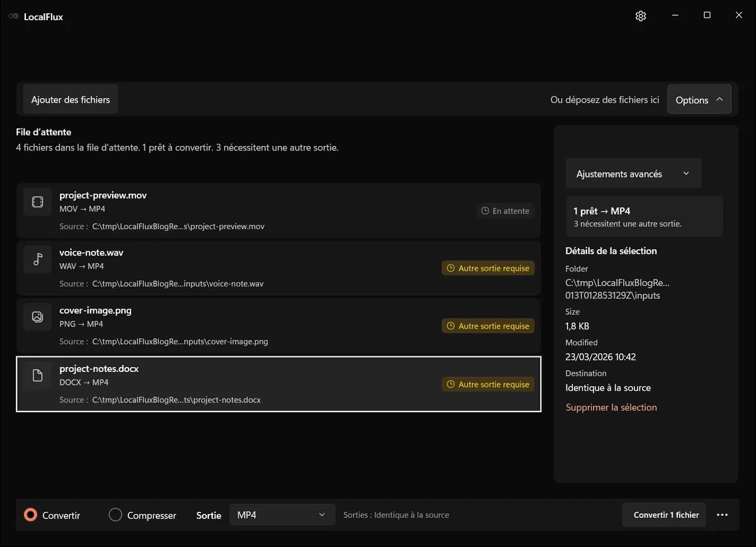Viewport: 756px width, 547px height.
Task: Click the video file icon for project-preview.mov
Action: tap(37, 202)
